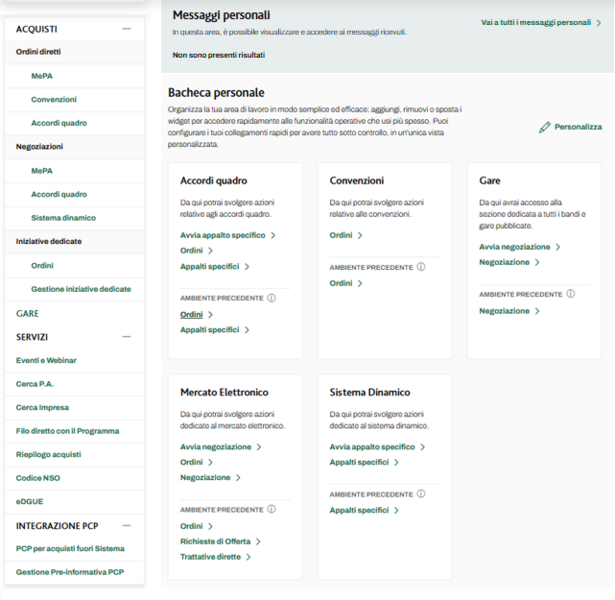This screenshot has height=600, width=615.
Task: Collapse the SERVIZI sidebar section
Action: coord(126,337)
